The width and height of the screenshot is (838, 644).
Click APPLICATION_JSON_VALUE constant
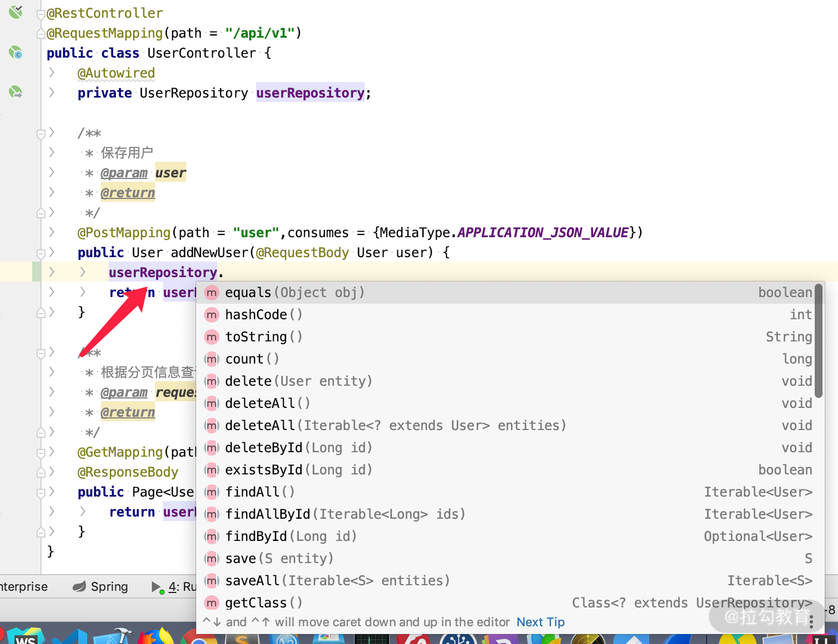(x=543, y=233)
